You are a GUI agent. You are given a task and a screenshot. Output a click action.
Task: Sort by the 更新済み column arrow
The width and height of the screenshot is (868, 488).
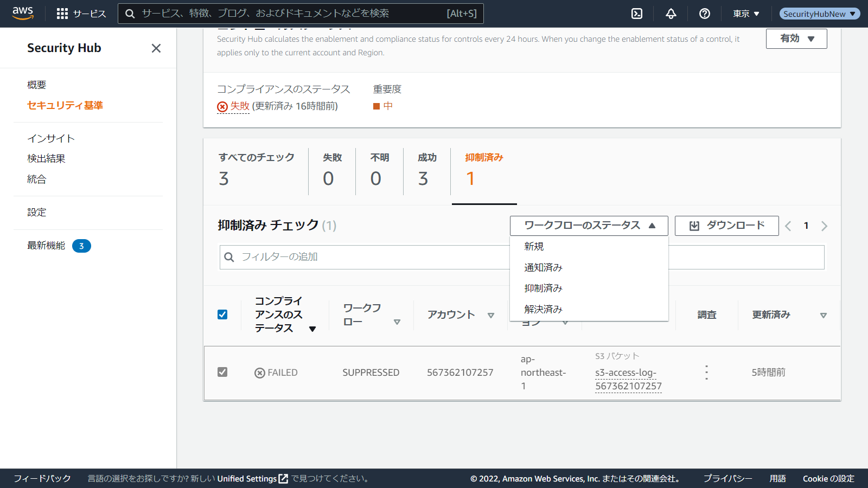(823, 315)
